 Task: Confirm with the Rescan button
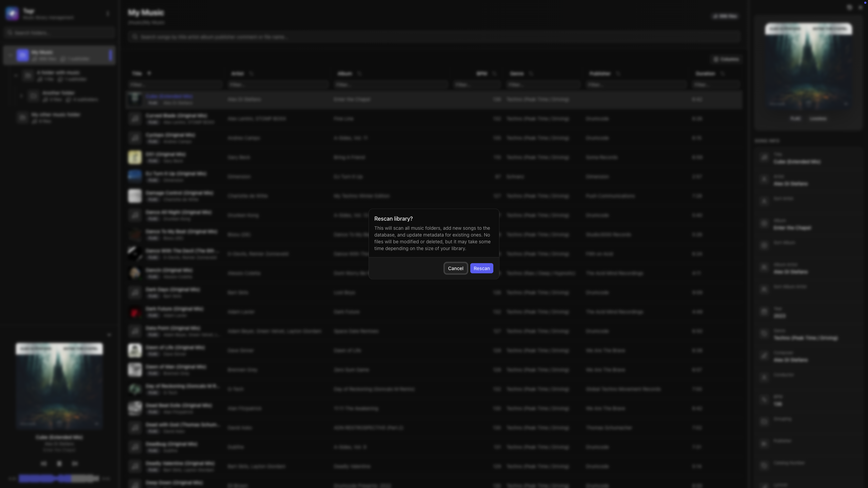tap(481, 268)
